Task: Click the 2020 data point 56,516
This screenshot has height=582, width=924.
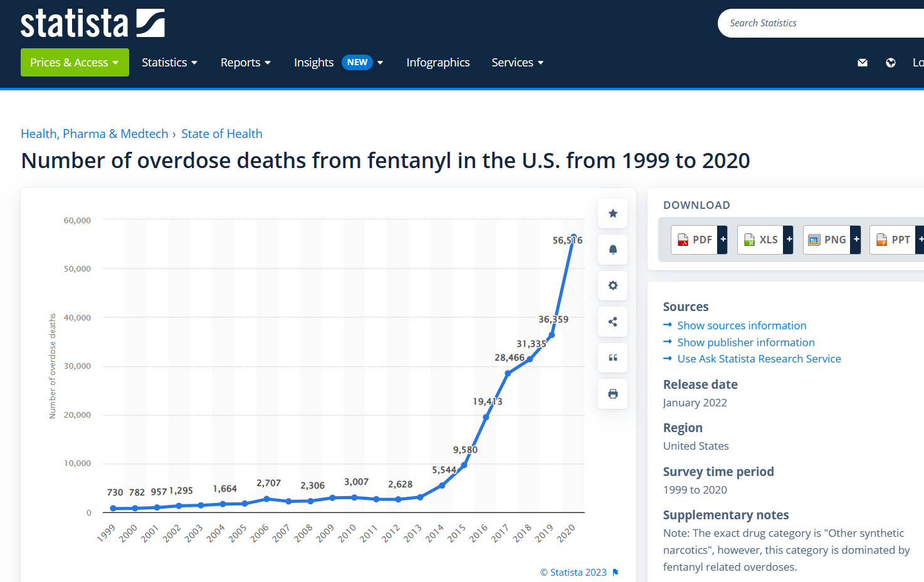Action: point(574,237)
